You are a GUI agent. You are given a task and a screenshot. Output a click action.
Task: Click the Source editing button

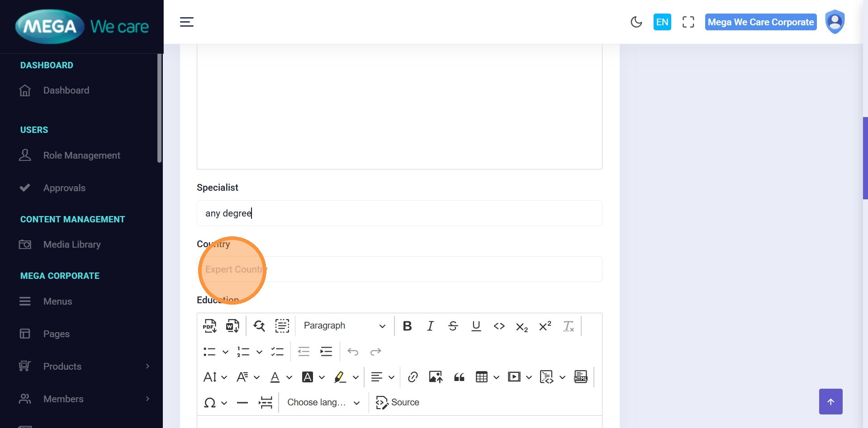tap(398, 402)
